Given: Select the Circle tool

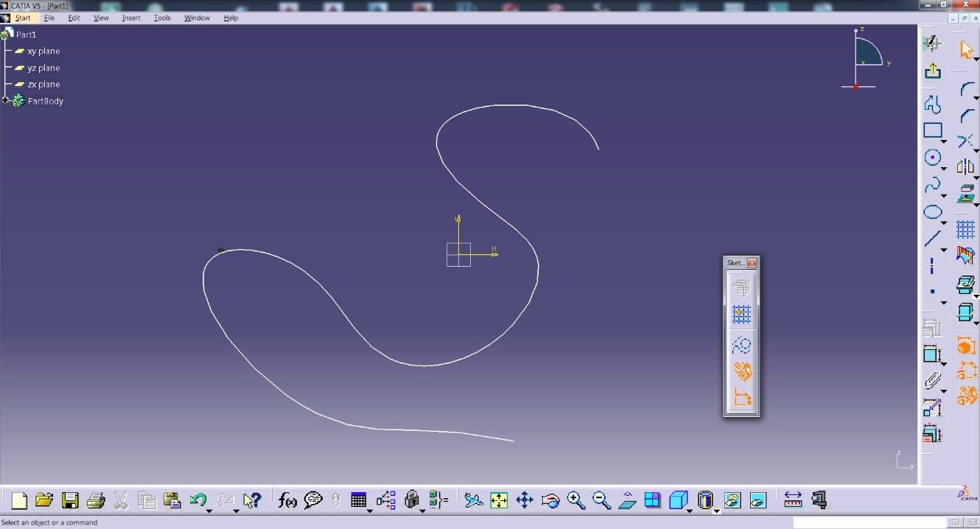Looking at the screenshot, I should 933,156.
